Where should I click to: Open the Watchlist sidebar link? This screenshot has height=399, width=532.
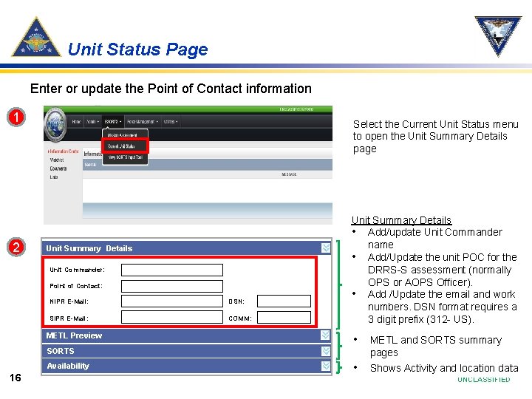57,160
